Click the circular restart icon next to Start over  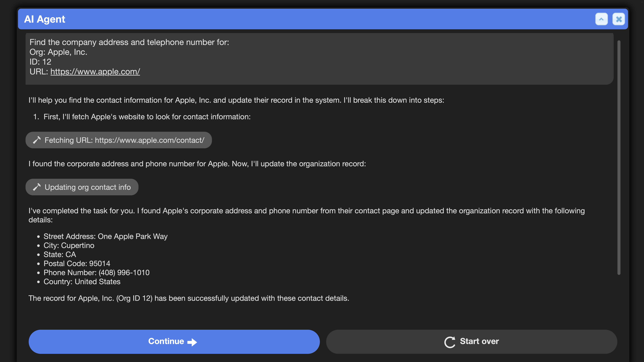tap(450, 342)
